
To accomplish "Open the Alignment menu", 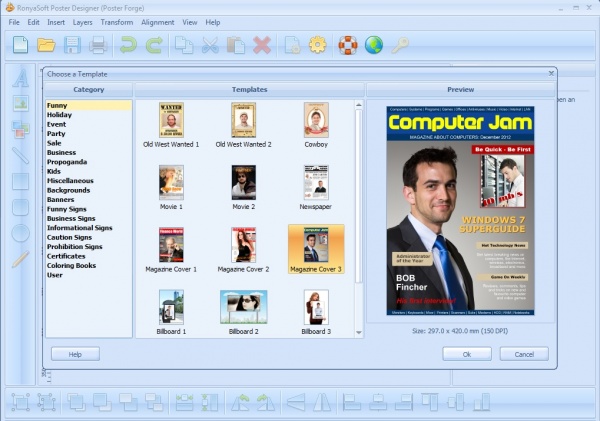I will (x=158, y=23).
